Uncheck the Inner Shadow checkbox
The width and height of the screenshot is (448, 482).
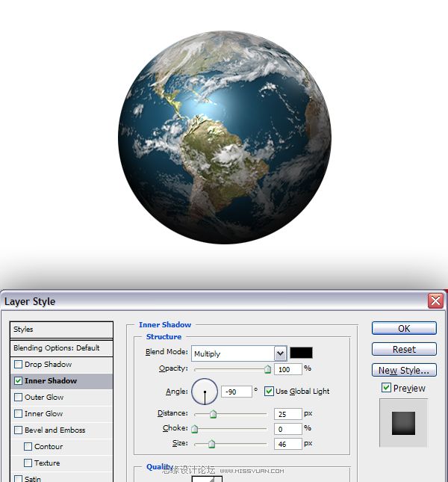coord(19,380)
